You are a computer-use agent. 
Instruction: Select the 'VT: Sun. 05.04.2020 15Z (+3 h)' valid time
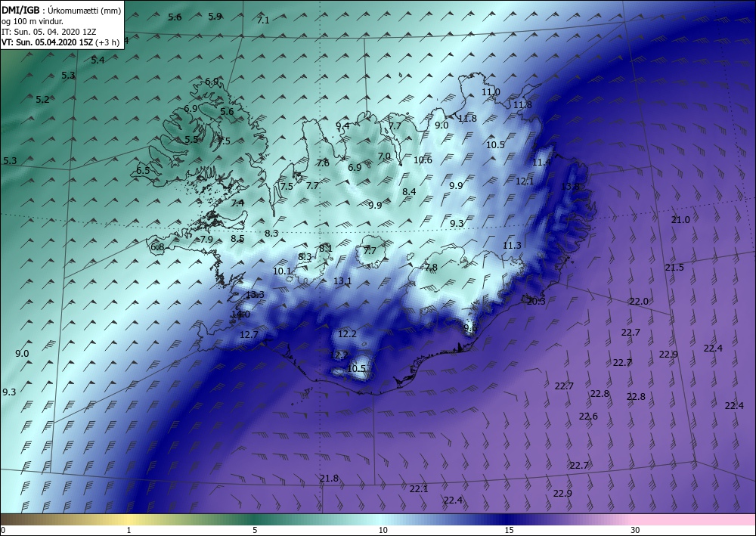(x=60, y=42)
